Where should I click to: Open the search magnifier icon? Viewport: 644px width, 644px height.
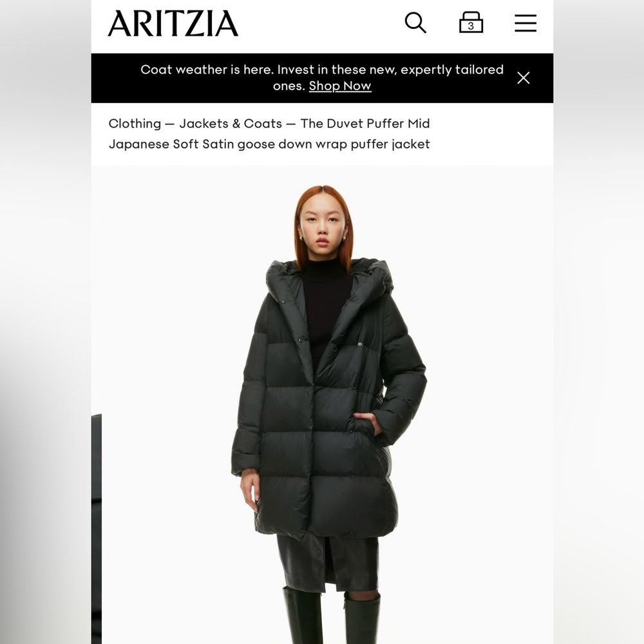click(415, 23)
